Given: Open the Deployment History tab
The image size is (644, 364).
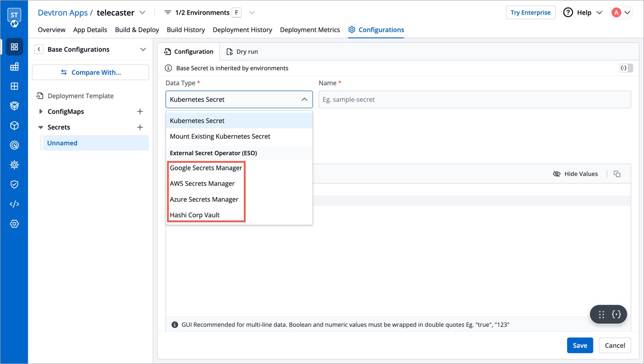Looking at the screenshot, I should [x=242, y=30].
